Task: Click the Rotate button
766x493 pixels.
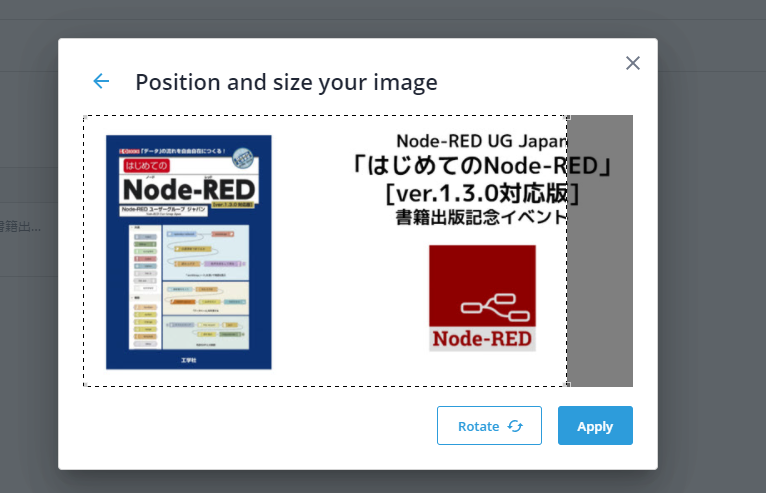Action: [x=489, y=425]
